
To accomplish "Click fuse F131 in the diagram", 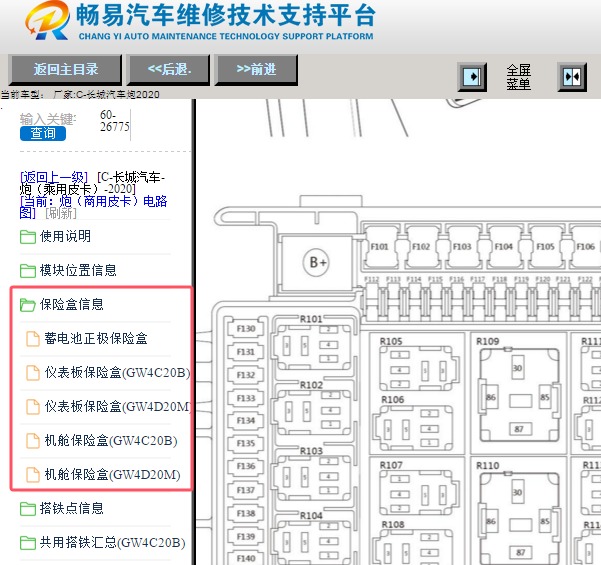I will pos(246,352).
